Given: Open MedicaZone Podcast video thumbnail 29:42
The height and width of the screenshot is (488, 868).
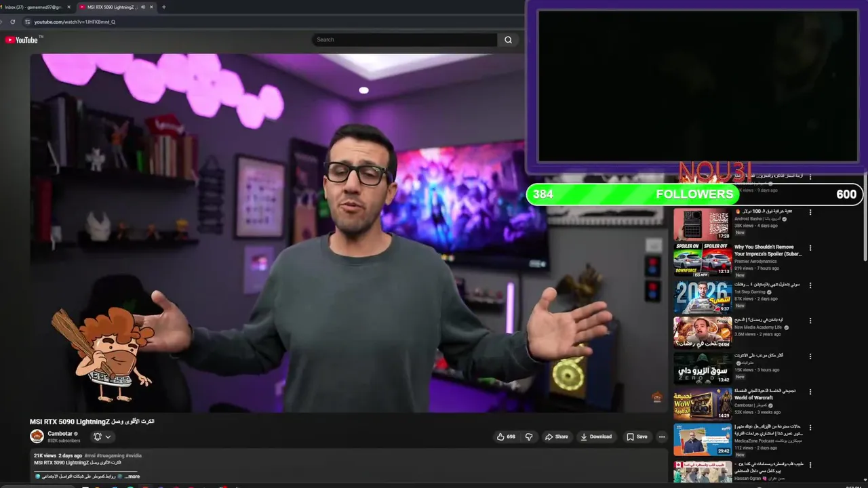Looking at the screenshot, I should pyautogui.click(x=702, y=440).
